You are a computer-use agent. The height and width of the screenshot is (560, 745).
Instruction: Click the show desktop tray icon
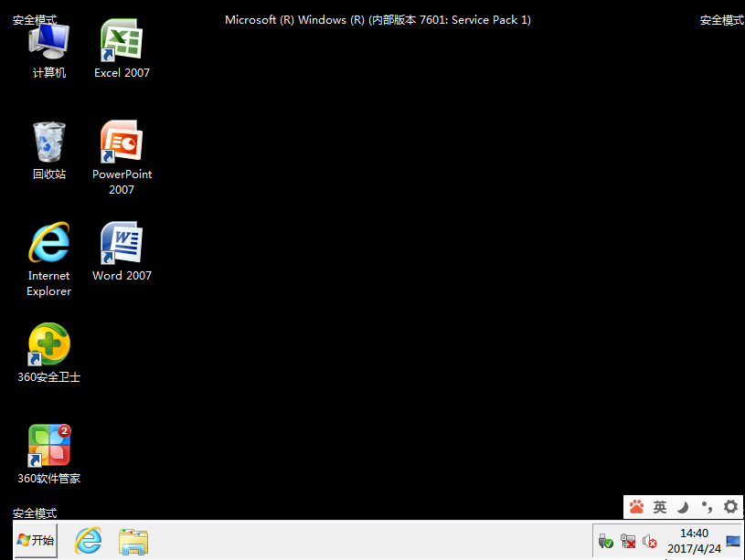click(x=733, y=541)
